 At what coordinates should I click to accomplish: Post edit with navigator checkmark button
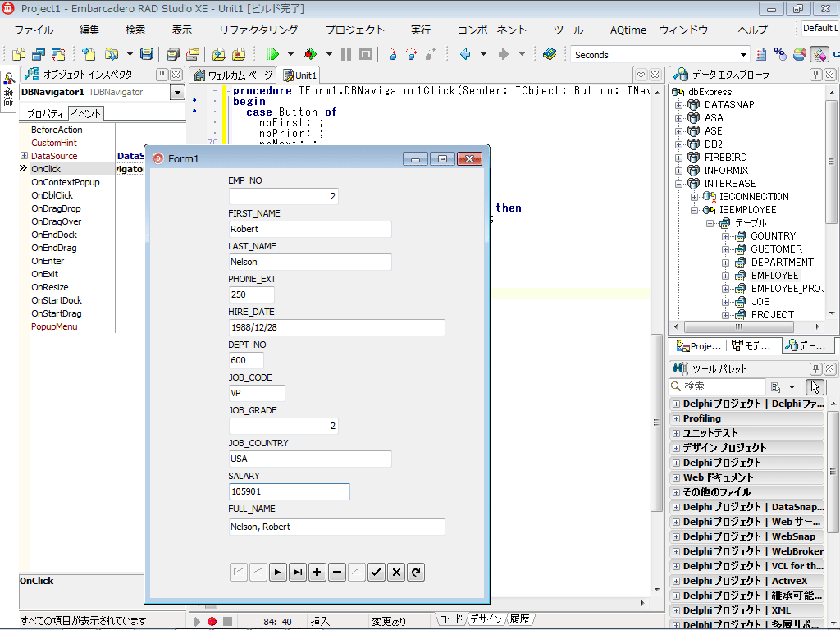click(376, 572)
